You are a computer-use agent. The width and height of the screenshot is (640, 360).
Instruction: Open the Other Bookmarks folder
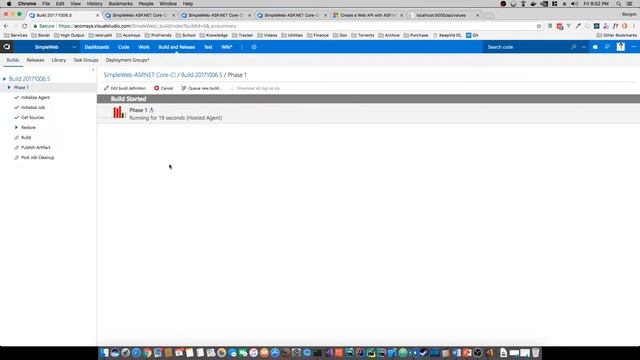616,36
